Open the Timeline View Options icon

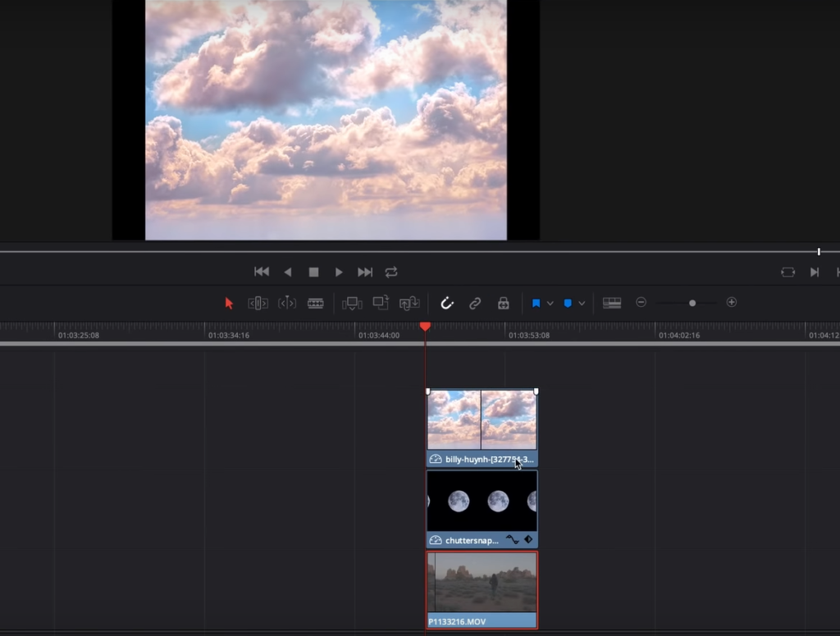coord(612,304)
